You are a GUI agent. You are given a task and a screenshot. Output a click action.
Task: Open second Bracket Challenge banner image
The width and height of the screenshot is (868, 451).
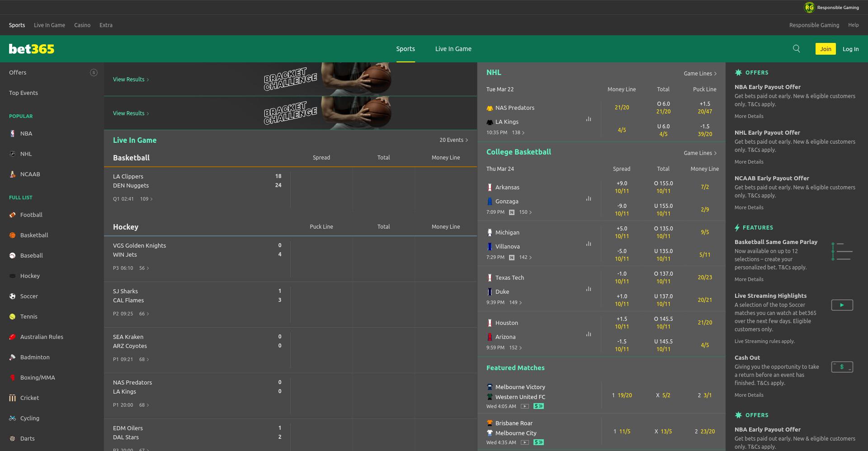tap(328, 113)
